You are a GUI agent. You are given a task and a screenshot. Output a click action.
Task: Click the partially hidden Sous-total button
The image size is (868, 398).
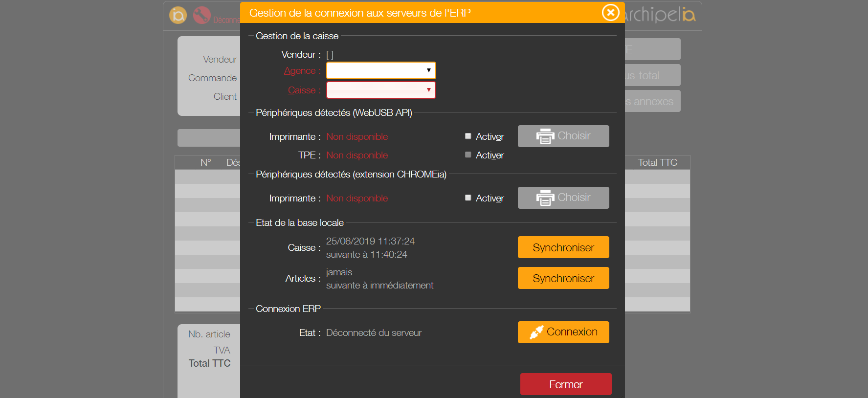[652, 75]
